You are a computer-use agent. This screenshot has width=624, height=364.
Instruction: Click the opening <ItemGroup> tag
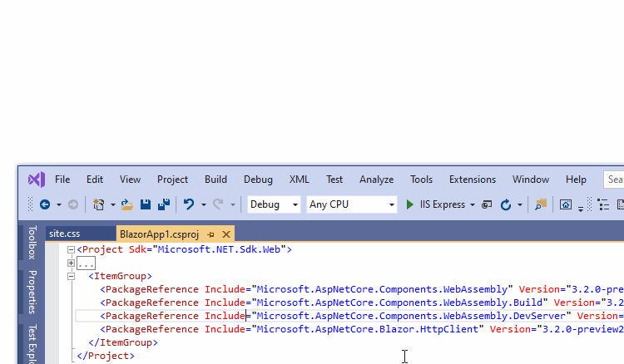(x=120, y=276)
